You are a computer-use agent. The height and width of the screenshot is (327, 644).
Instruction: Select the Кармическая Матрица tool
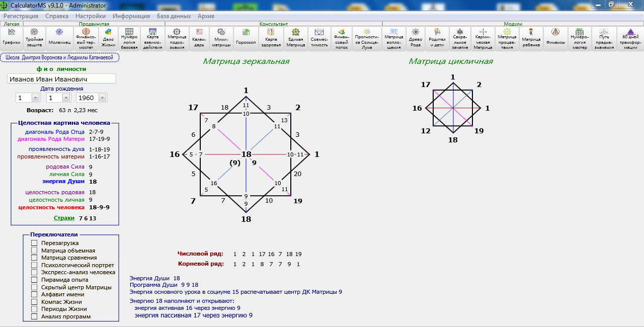483,38
